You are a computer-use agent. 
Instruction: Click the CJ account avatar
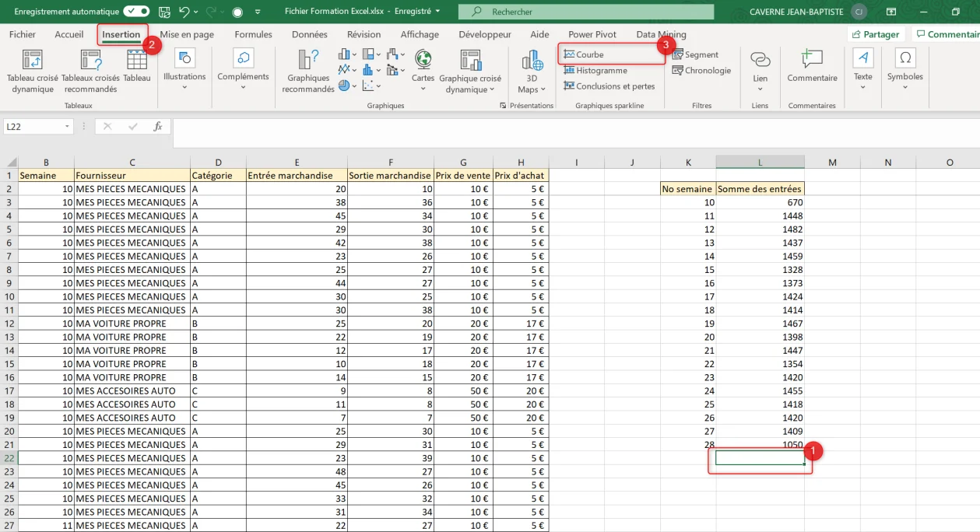click(x=859, y=12)
